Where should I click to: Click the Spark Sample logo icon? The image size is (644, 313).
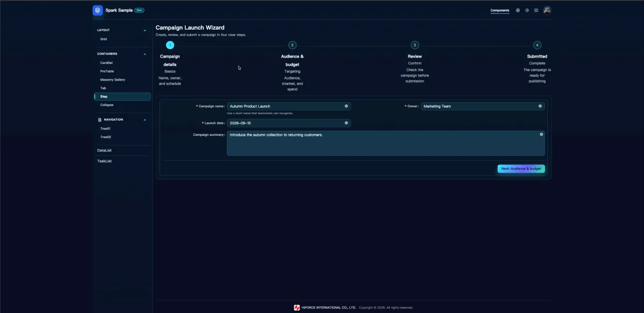(x=98, y=10)
